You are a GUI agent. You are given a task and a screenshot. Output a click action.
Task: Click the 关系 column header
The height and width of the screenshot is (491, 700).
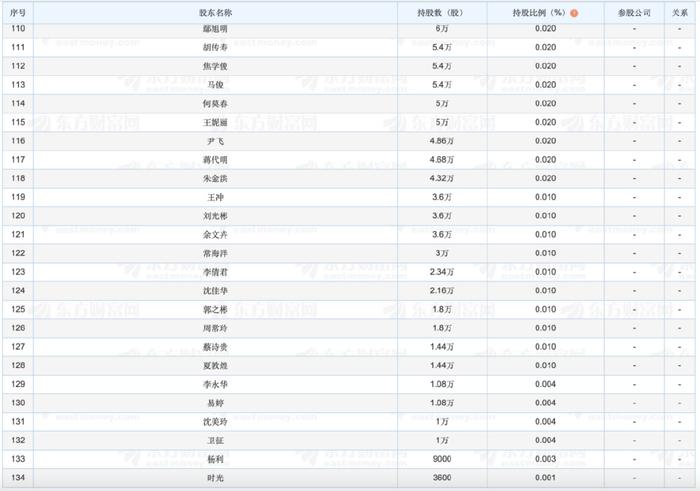[x=680, y=13]
